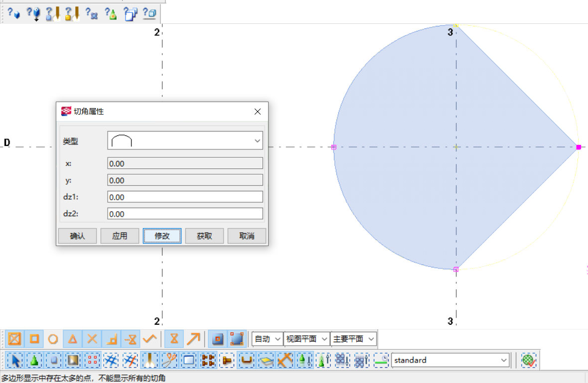Open the 自动 dropdown
The width and height of the screenshot is (588, 383).
point(267,339)
